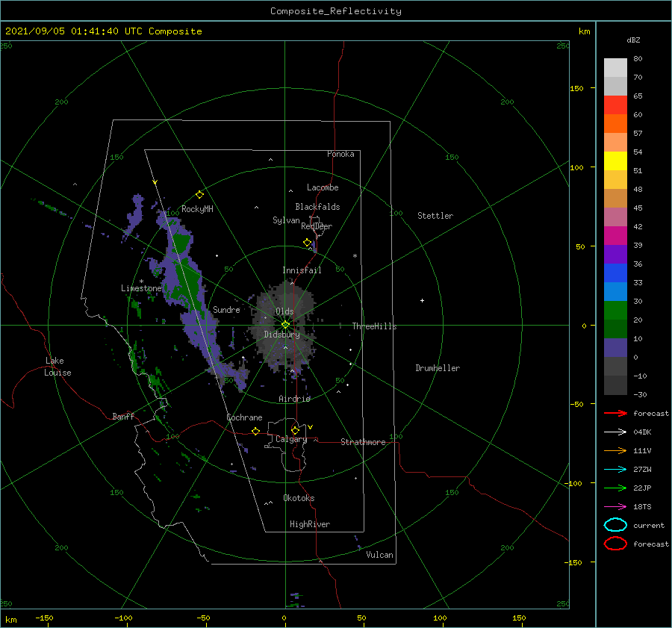Image resolution: width=672 pixels, height=628 pixels.
Task: Click the orange 111V arrow in legend
Action: click(615, 450)
